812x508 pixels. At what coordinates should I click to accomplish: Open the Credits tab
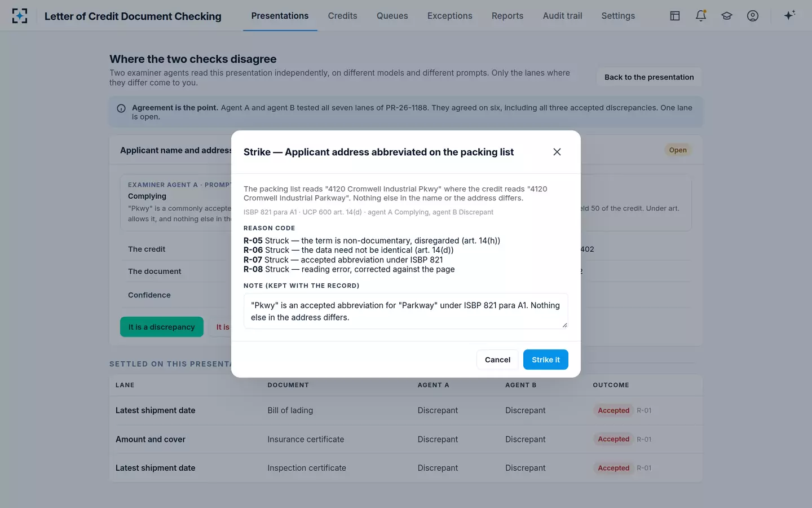tap(342, 16)
